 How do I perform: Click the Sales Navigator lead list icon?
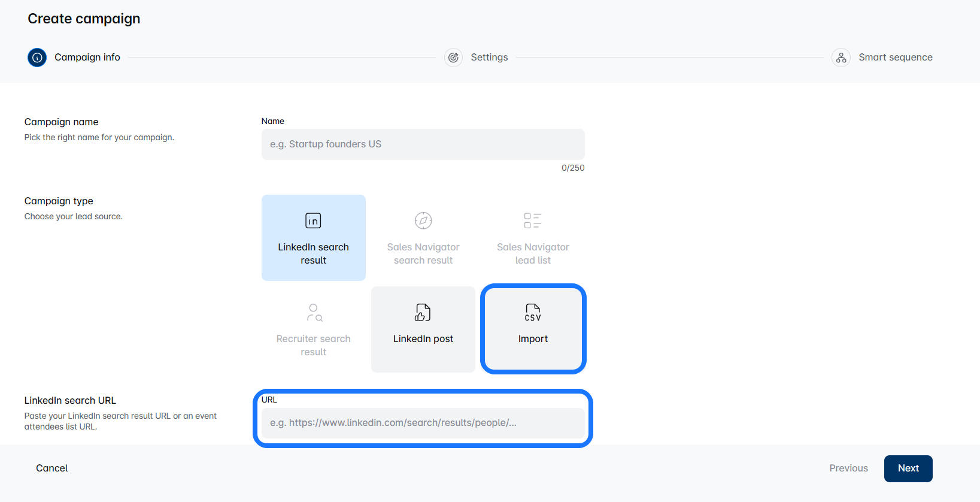pos(533,220)
